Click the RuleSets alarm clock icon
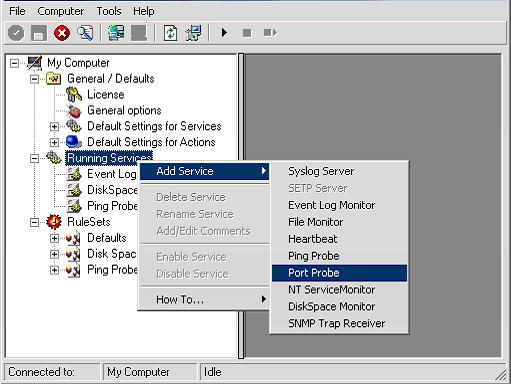 (54, 222)
